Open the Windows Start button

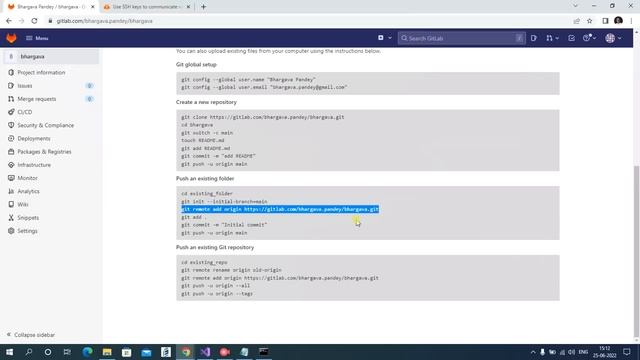point(9,352)
